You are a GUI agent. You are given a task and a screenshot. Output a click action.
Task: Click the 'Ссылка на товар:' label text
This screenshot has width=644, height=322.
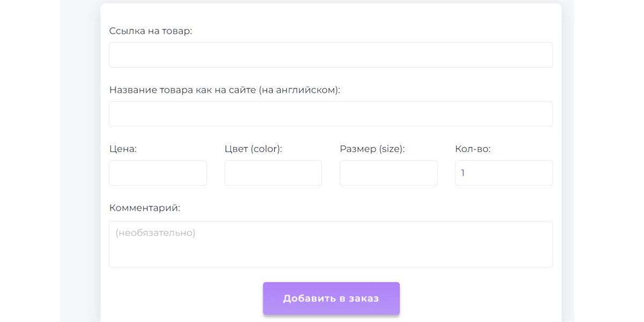(150, 31)
